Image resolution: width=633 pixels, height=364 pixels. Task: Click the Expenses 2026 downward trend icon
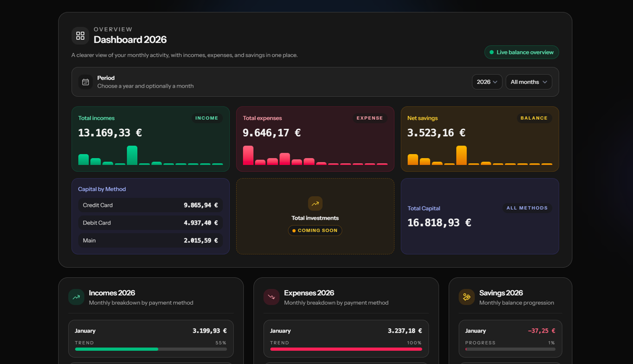click(271, 297)
